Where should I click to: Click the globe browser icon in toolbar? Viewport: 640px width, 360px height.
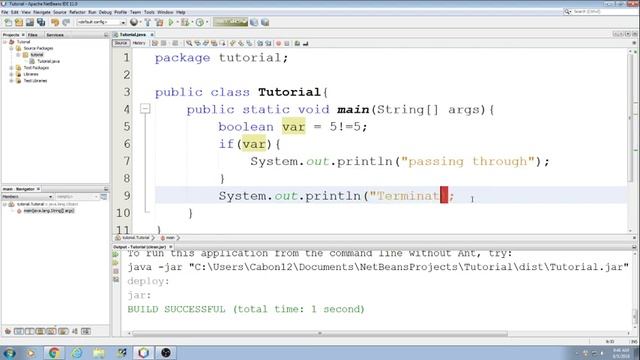coord(134,22)
